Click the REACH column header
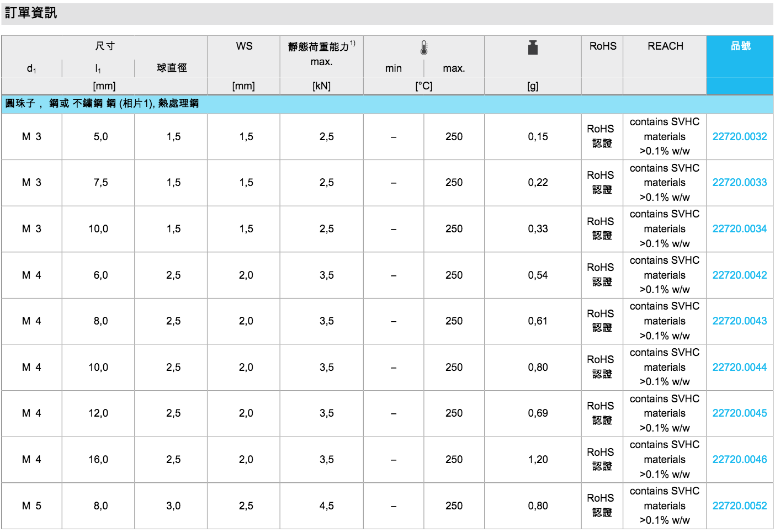775x532 pixels. tap(665, 46)
